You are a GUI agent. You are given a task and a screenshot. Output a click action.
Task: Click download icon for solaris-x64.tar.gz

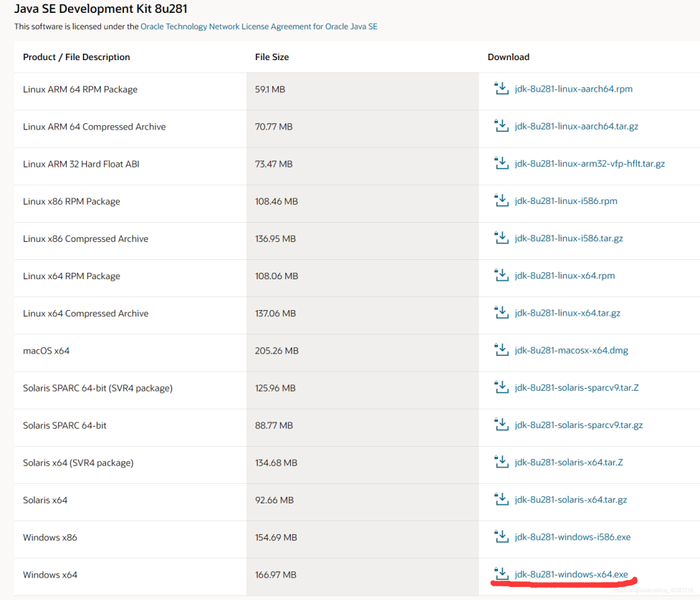click(x=502, y=500)
